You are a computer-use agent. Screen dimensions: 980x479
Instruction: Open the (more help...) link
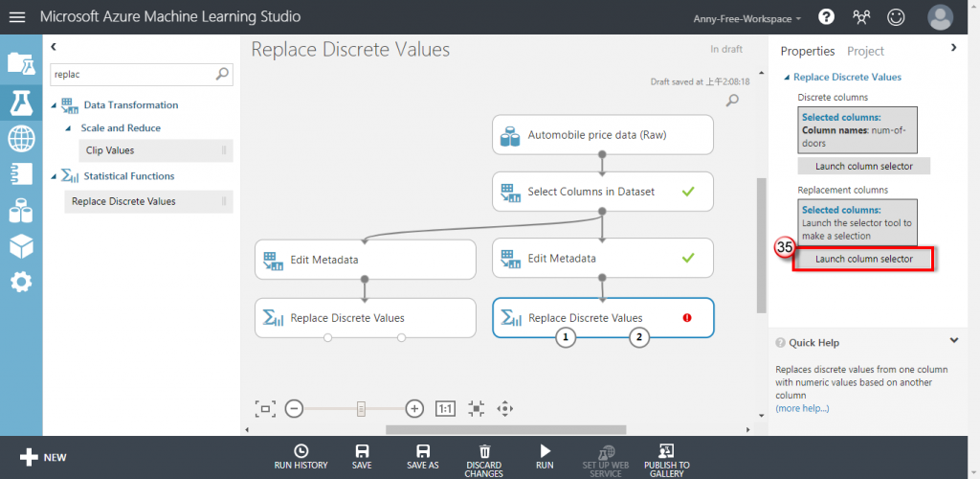[x=802, y=408]
